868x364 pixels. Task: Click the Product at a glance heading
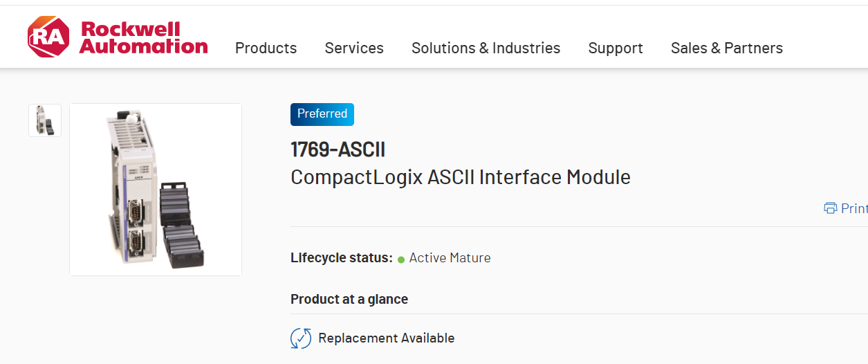point(349,299)
